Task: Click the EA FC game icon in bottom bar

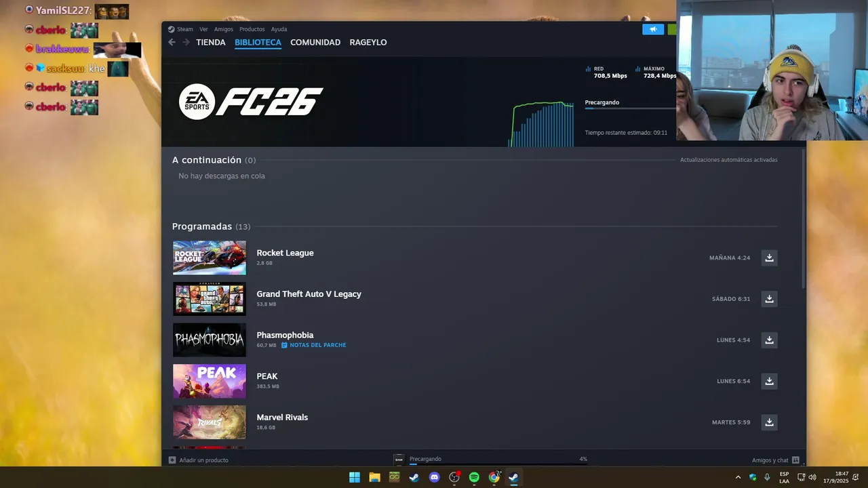Action: tap(399, 460)
